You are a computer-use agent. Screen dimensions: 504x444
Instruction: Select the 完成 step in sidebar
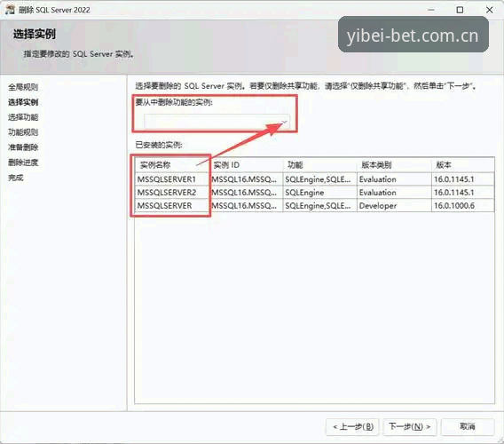[x=16, y=178]
